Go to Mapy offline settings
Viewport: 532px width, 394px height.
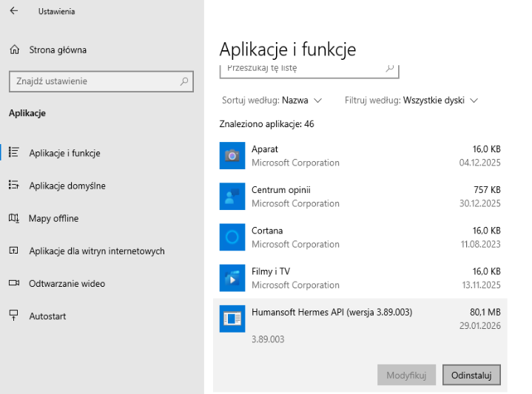(53, 218)
